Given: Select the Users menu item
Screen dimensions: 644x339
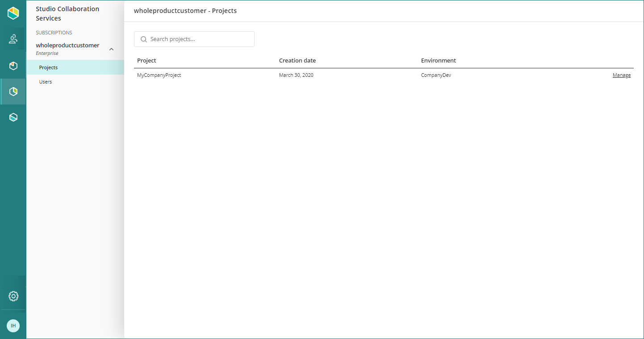Looking at the screenshot, I should [75, 82].
